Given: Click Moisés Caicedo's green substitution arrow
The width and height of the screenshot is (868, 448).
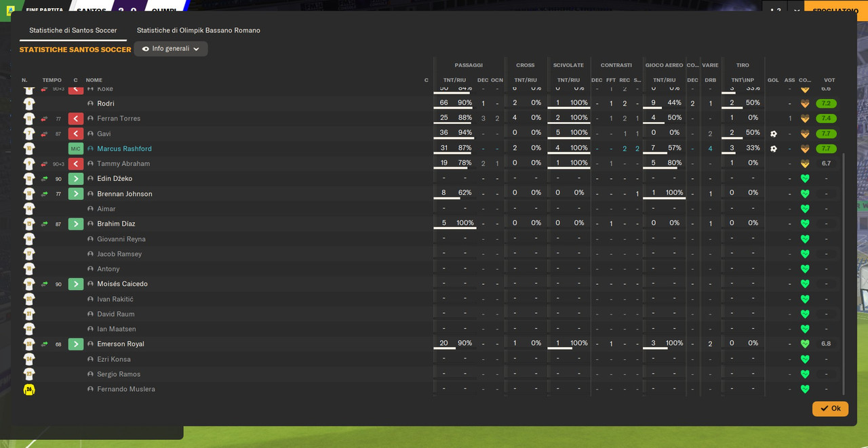Looking at the screenshot, I should pos(76,284).
